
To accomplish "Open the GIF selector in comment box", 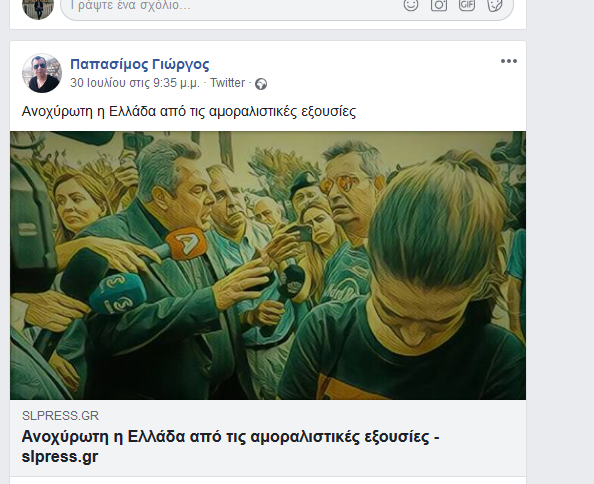I will [467, 5].
